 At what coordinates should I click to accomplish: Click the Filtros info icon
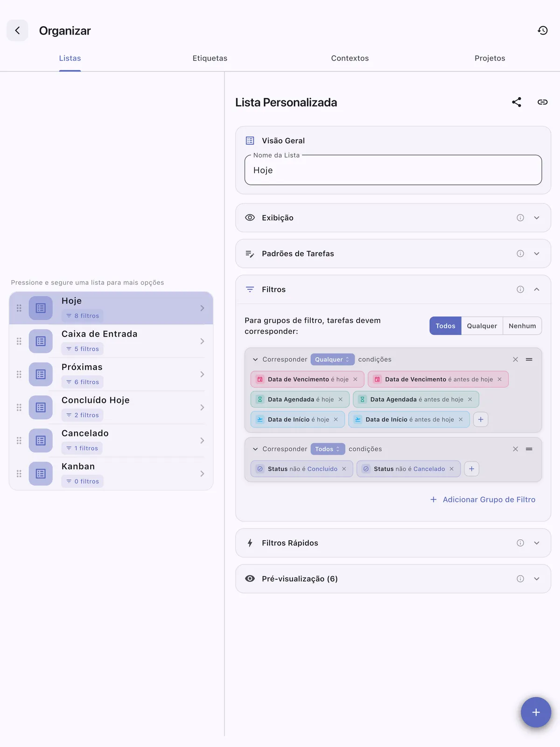(x=520, y=289)
